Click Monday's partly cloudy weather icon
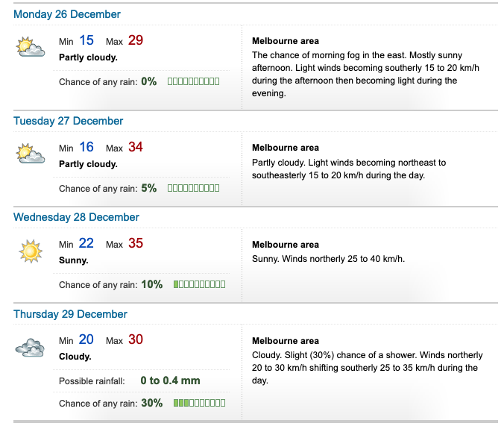This screenshot has height=426, width=504. 31,47
